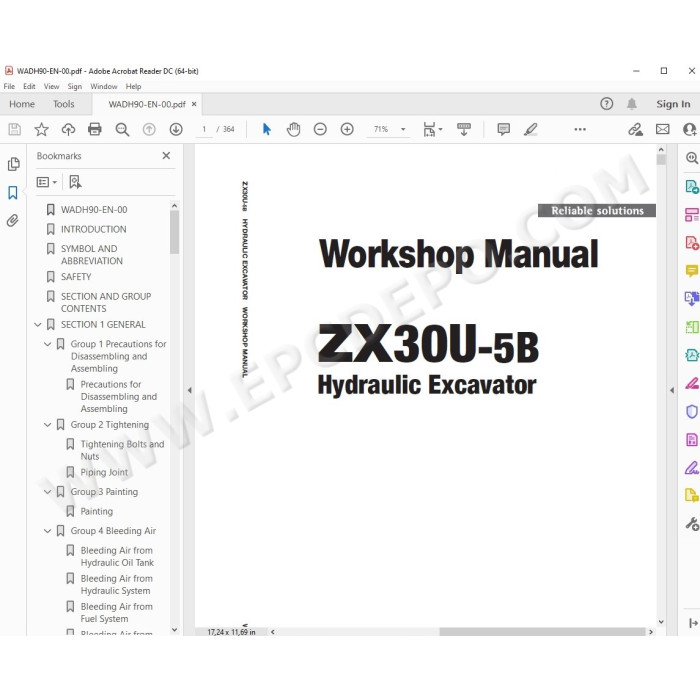The image size is (700, 700).
Task: Bookmark file with the star icon
Action: tap(42, 129)
